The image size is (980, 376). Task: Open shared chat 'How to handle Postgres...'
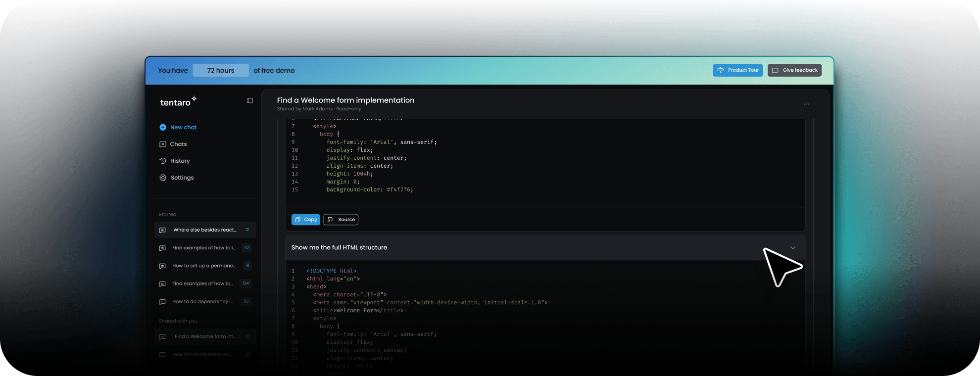point(205,354)
